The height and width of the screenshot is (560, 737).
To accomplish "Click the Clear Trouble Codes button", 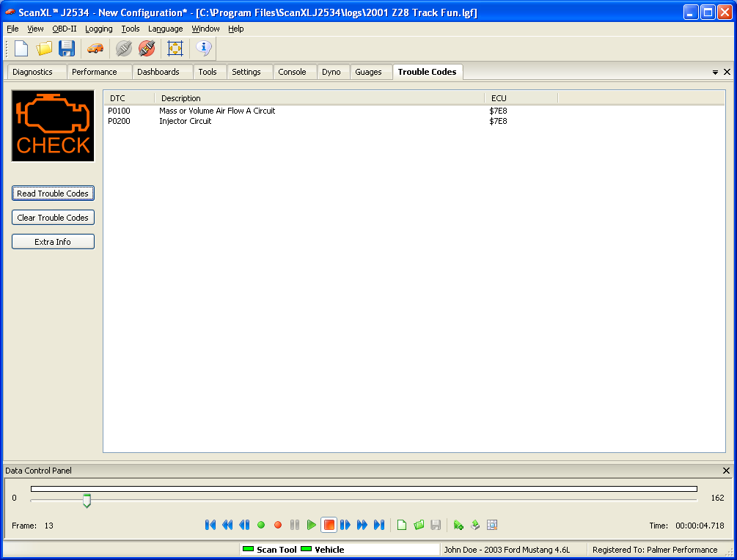I will click(53, 218).
